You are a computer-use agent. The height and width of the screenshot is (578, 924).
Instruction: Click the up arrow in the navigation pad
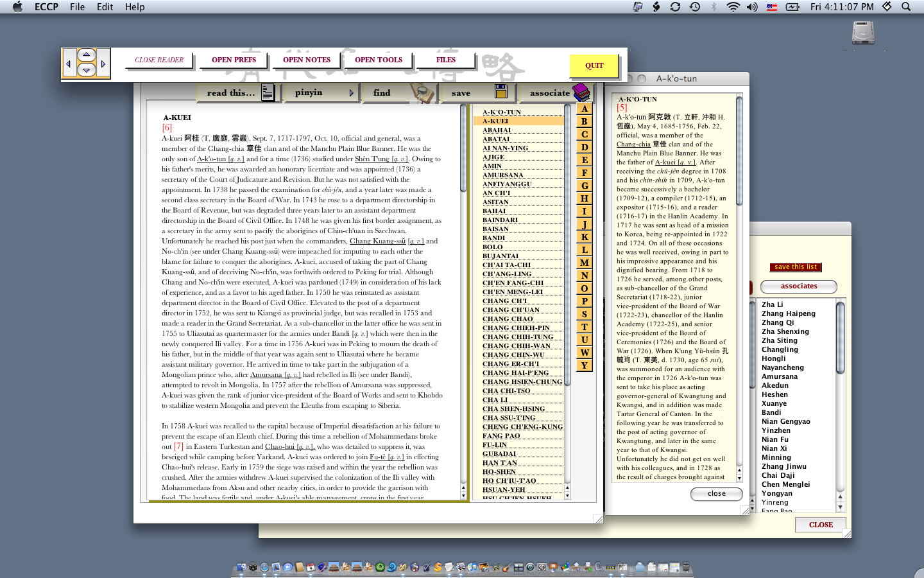pyautogui.click(x=87, y=55)
